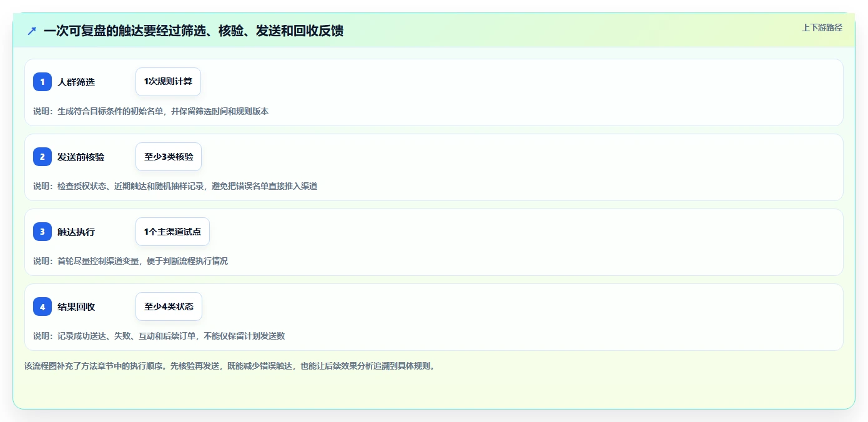This screenshot has width=868, height=422.
Task: Click the arrow icon beside the heading
Action: point(32,31)
